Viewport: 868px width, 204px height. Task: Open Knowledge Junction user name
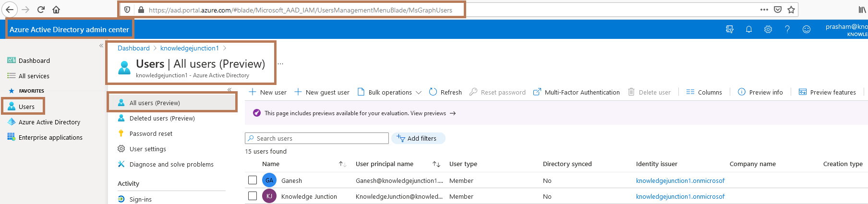309,196
